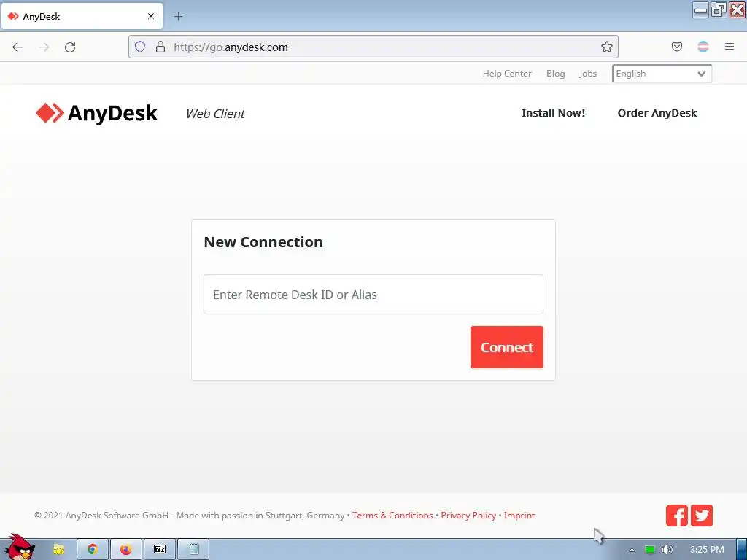Open a new tab with the plus icon
747x560 pixels.
(x=178, y=17)
